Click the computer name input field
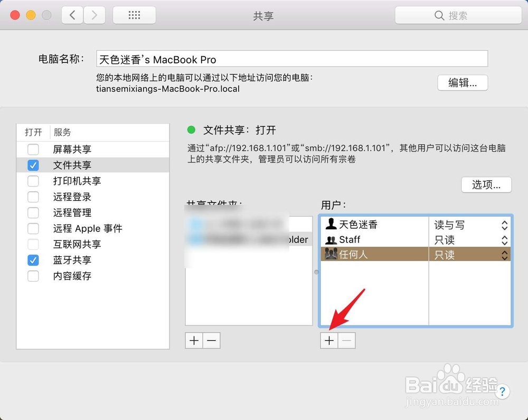The image size is (528, 420). coord(292,59)
